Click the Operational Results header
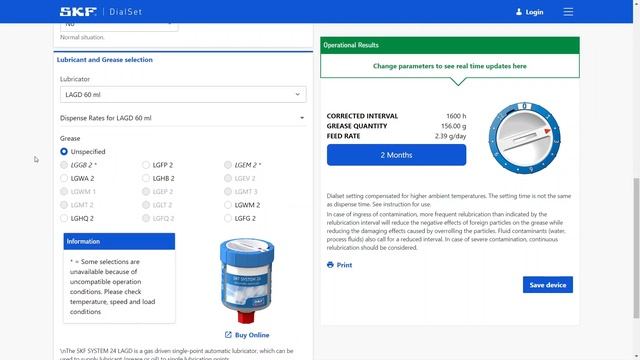 click(450, 45)
